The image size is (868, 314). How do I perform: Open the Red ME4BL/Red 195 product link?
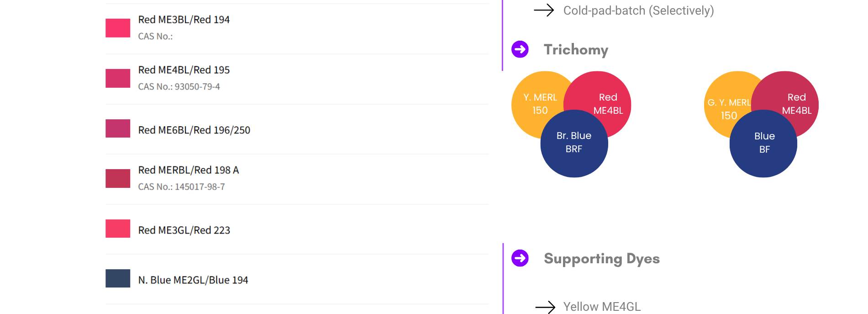[x=184, y=70]
